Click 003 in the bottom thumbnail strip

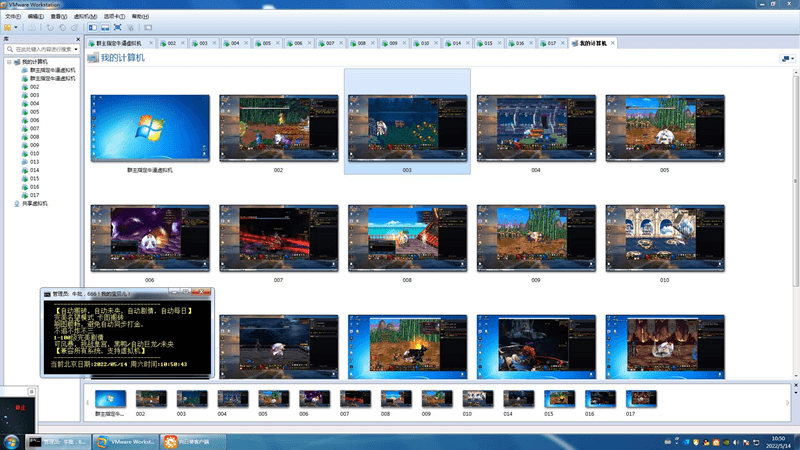coord(192,399)
